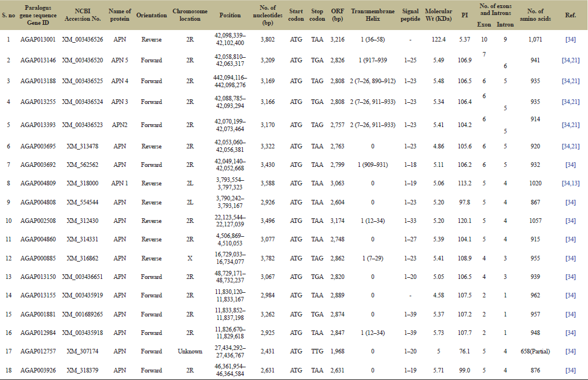Image resolution: width=588 pixels, height=380 pixels.
Task: Click the Unknown chromosome location cell
Action: coord(190,351)
